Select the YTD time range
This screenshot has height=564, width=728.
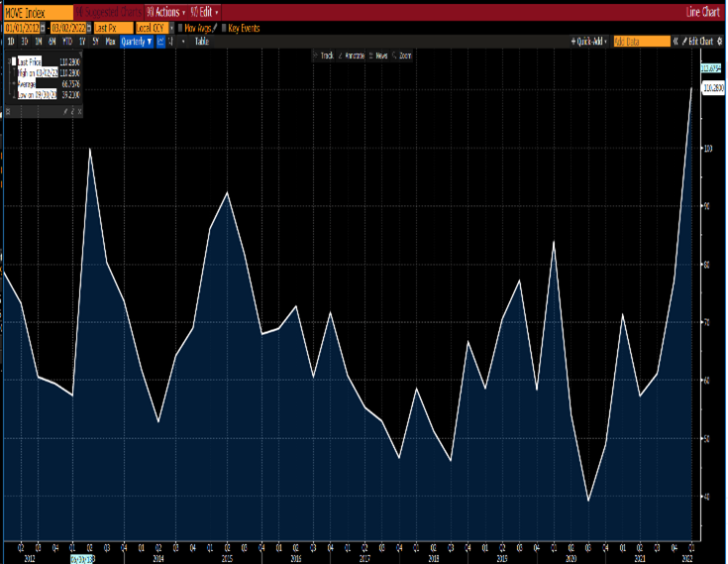point(65,42)
